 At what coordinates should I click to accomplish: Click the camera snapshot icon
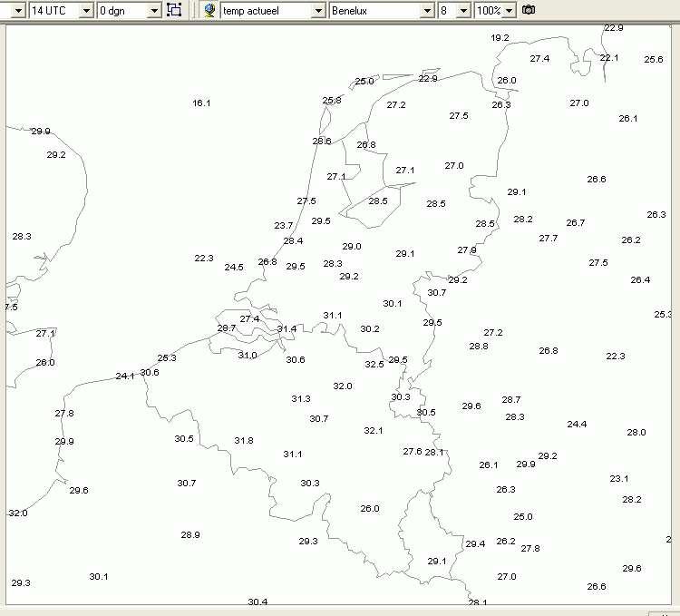tap(529, 10)
